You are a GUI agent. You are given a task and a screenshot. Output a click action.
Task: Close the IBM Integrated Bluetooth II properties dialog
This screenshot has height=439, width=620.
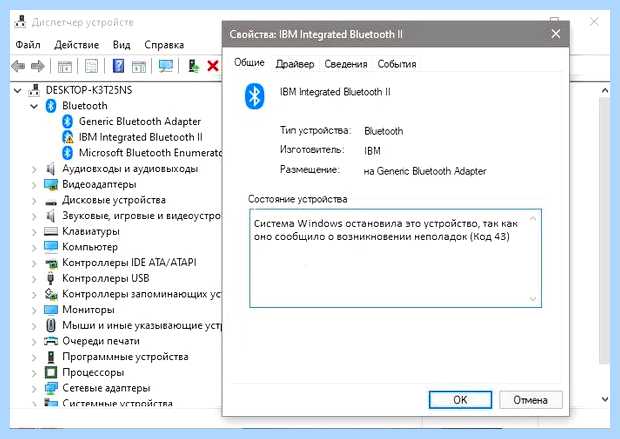click(556, 34)
